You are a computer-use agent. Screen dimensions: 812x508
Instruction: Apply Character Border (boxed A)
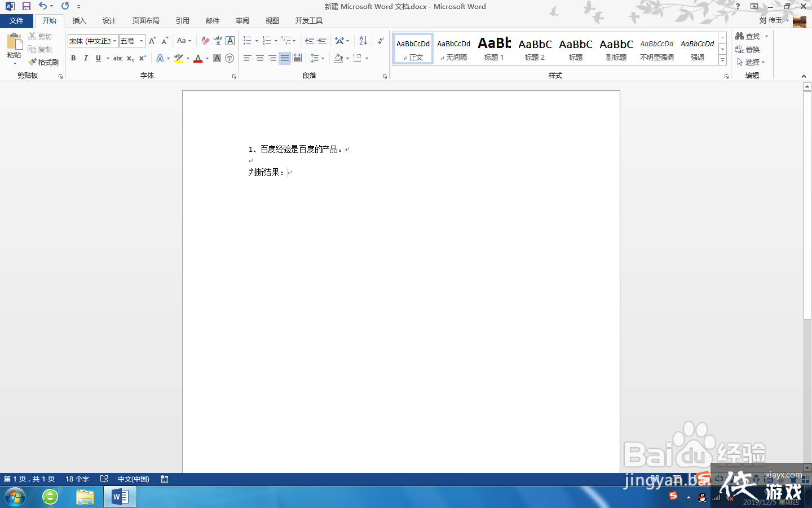(x=230, y=41)
